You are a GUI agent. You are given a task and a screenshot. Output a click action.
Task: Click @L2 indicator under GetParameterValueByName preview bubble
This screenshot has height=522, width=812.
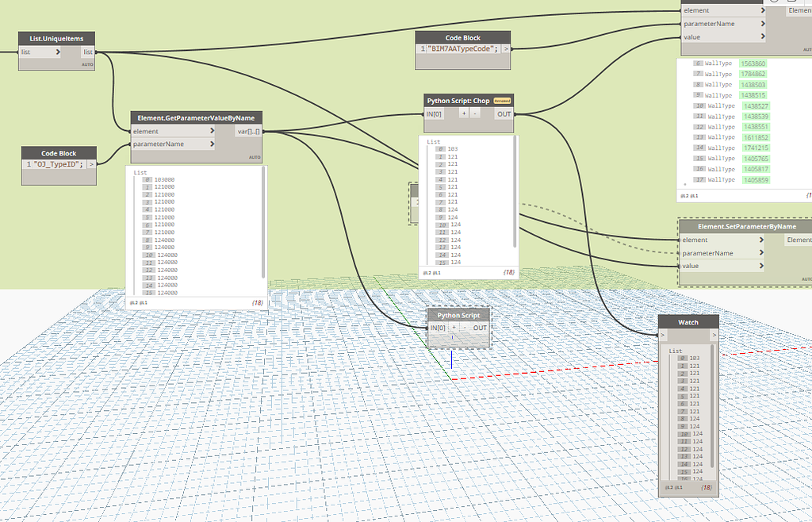point(135,302)
